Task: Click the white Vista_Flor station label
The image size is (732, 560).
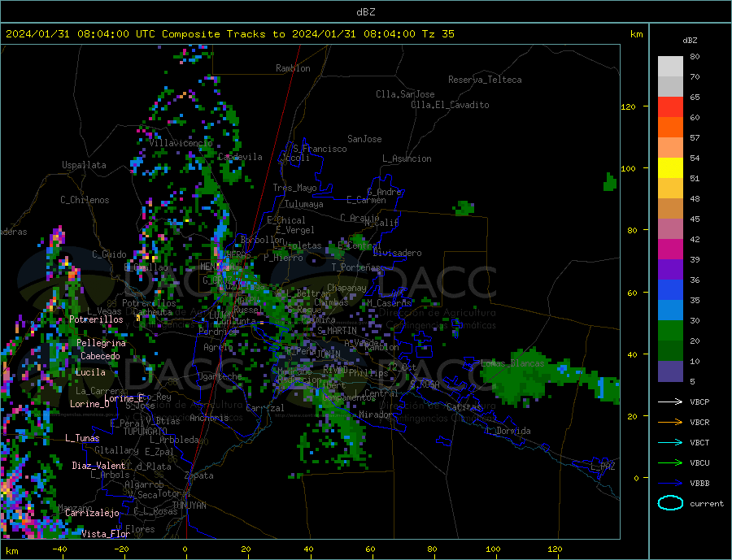Action: point(106,534)
